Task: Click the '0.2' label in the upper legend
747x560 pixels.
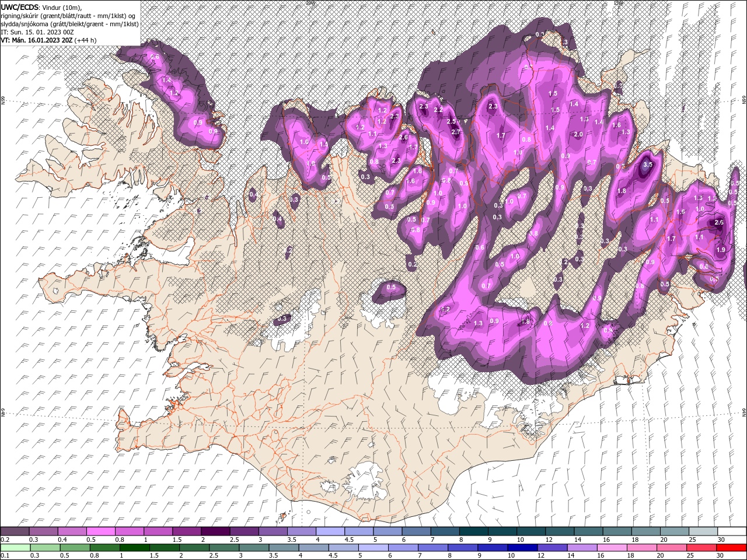Action: [5, 540]
